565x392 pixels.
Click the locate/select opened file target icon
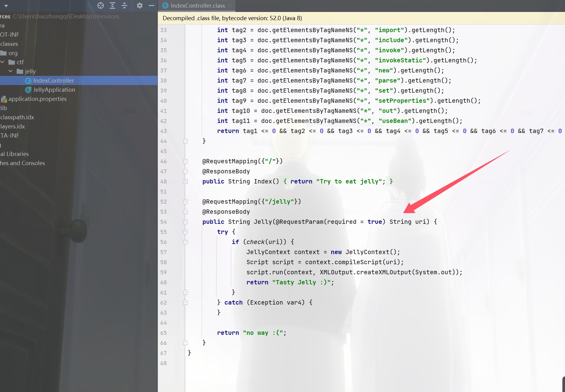tap(101, 6)
